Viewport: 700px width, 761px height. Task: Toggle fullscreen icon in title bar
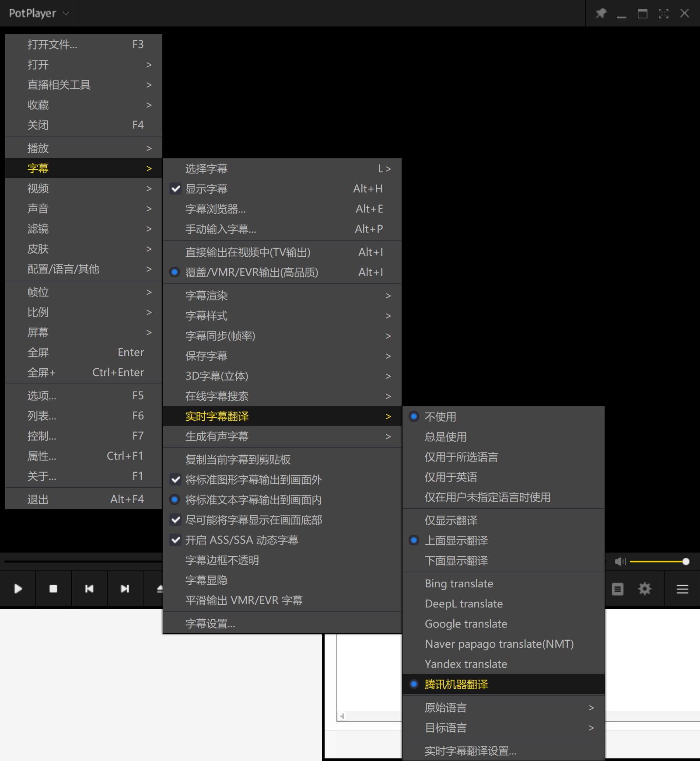(x=664, y=14)
